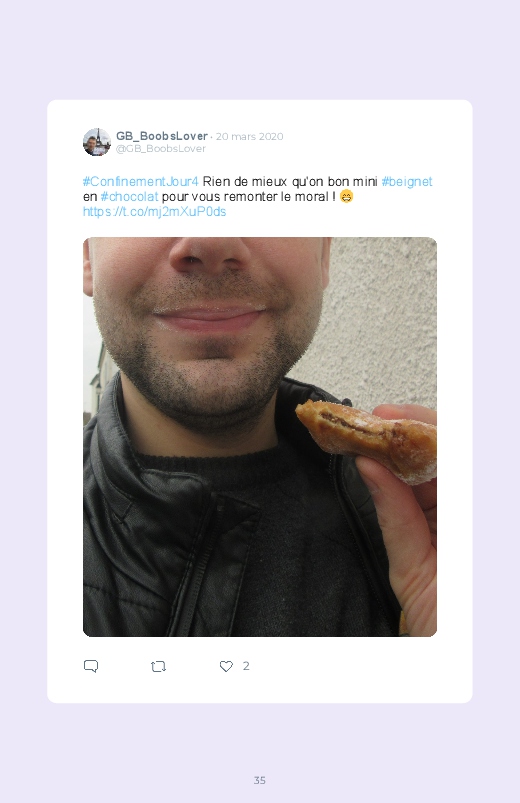
Task: Open the #chocolat hashtag
Action: click(130, 197)
